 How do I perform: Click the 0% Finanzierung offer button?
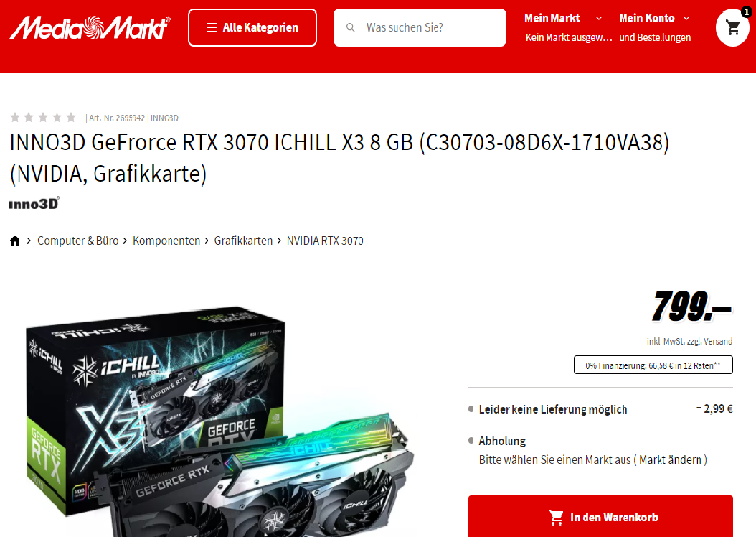click(653, 365)
